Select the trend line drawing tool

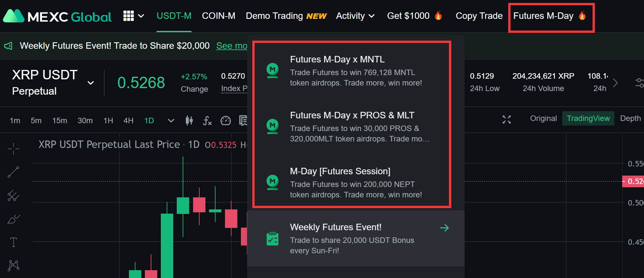(13, 172)
